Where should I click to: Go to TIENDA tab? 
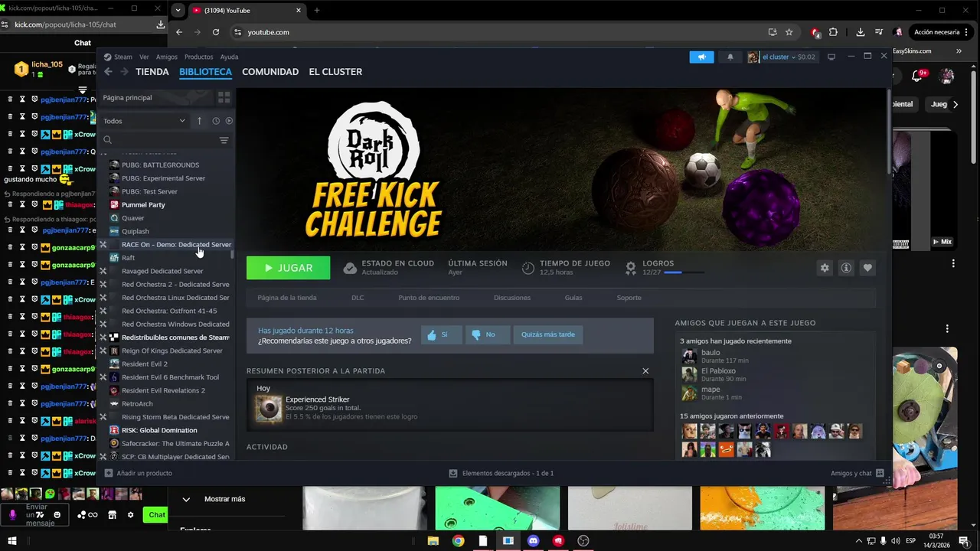click(152, 72)
